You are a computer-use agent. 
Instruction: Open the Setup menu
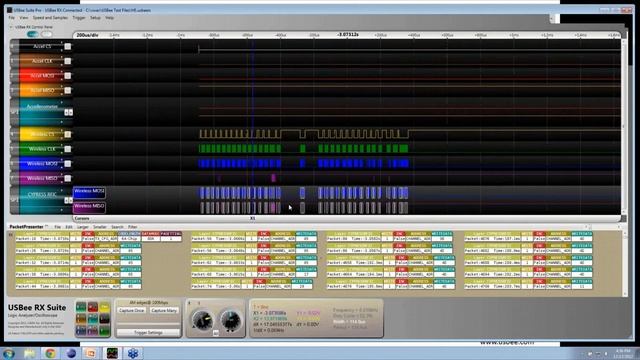coord(95,18)
